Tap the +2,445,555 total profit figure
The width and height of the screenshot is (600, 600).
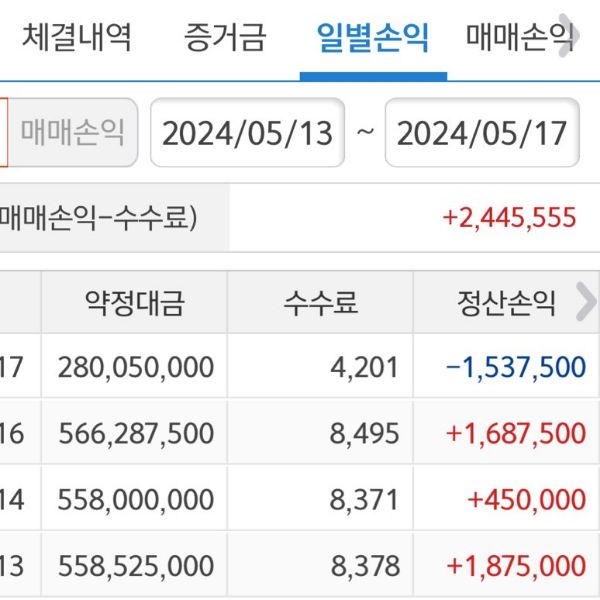coord(509,217)
